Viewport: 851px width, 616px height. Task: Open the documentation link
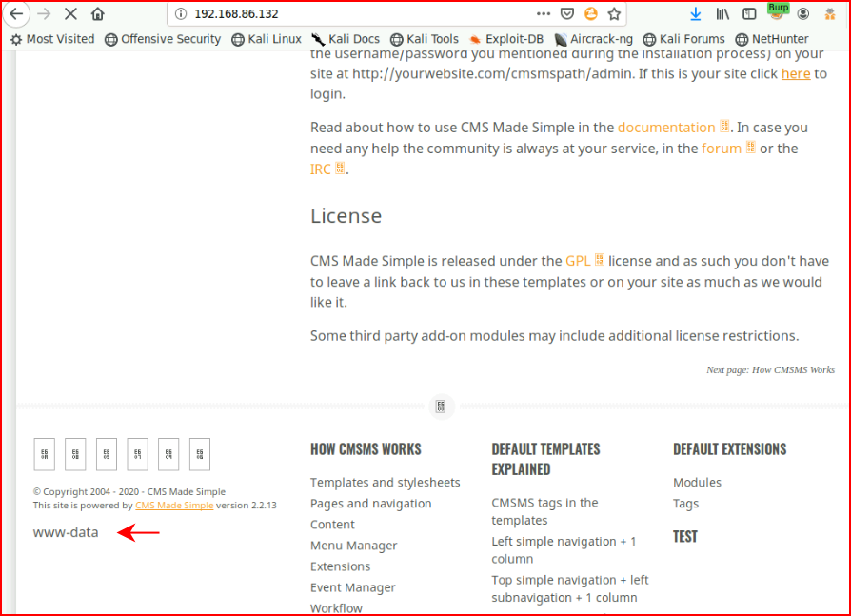pos(666,128)
